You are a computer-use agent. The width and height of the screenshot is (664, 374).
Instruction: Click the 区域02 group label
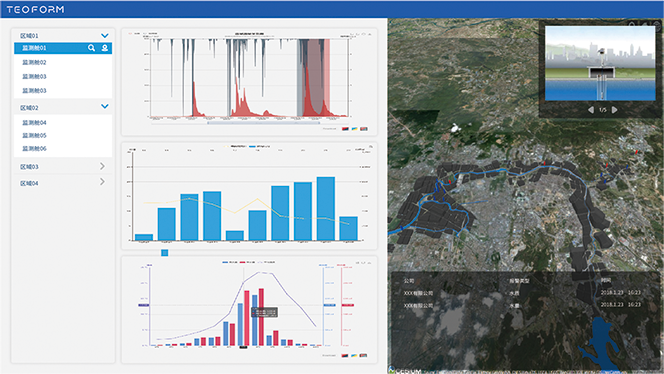29,108
